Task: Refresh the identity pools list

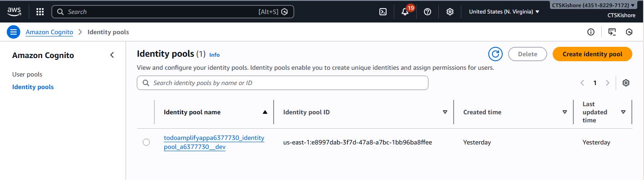Action: pos(495,54)
